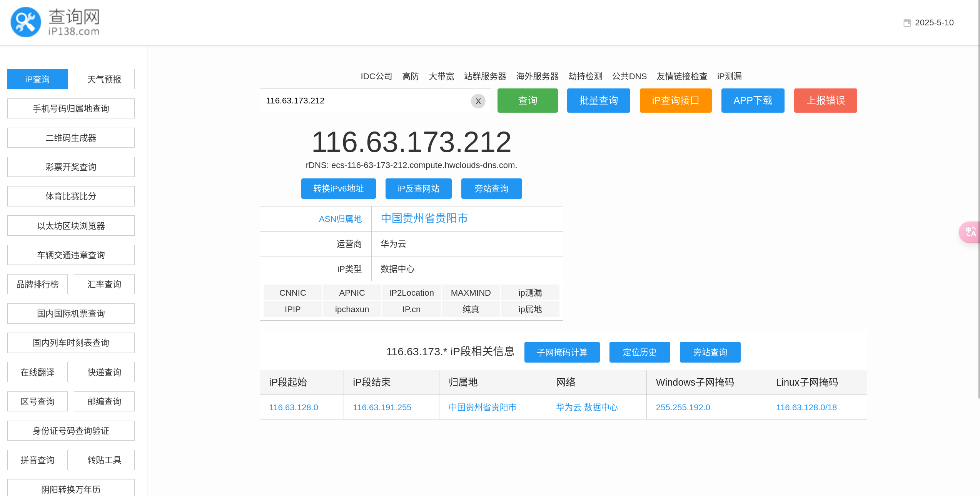
Task: Switch to the 天气预报 sidebar item
Action: coord(104,79)
